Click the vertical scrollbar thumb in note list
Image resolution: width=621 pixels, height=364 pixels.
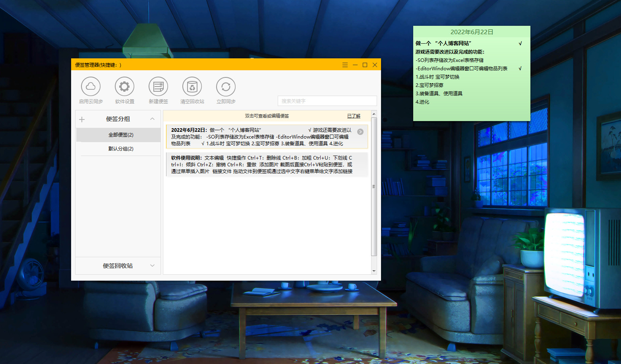[x=374, y=187]
